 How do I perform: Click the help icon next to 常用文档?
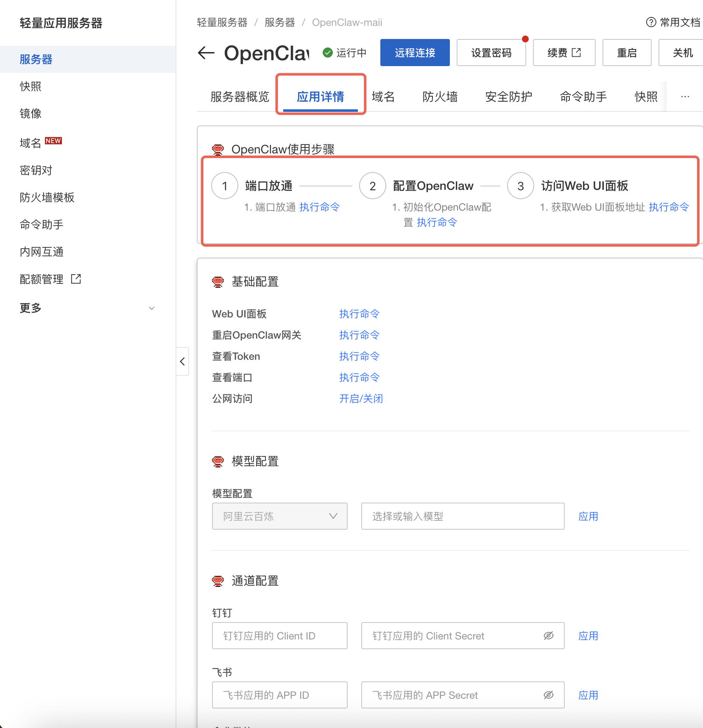650,22
